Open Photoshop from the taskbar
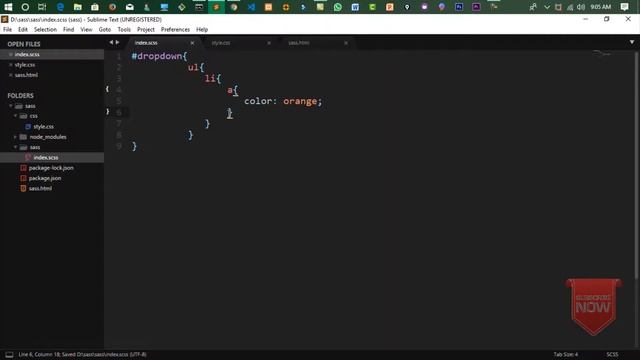This screenshot has height=360, width=640. pyautogui.click(x=459, y=7)
